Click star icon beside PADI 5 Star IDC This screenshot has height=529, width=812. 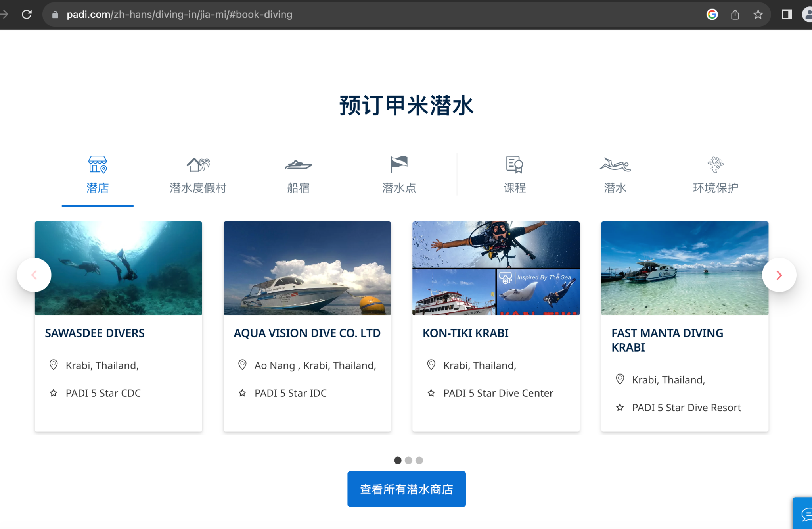242,393
